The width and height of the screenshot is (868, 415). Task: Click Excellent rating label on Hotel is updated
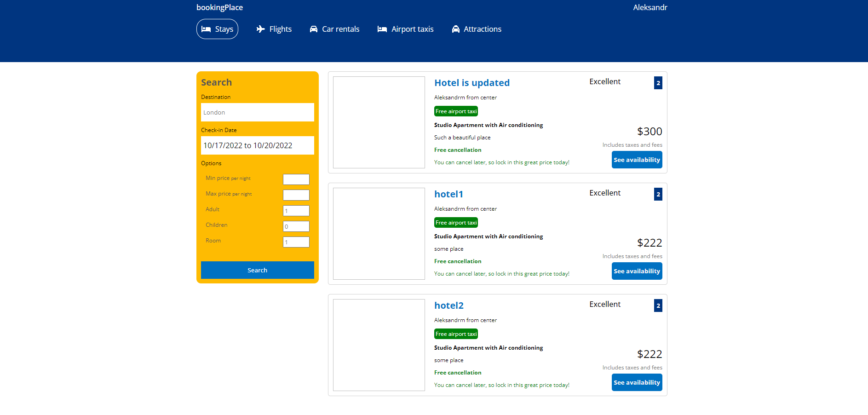(x=605, y=81)
